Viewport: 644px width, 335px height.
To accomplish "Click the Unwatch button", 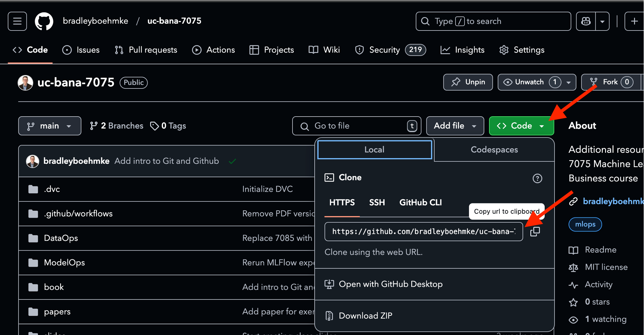I will click(x=530, y=82).
